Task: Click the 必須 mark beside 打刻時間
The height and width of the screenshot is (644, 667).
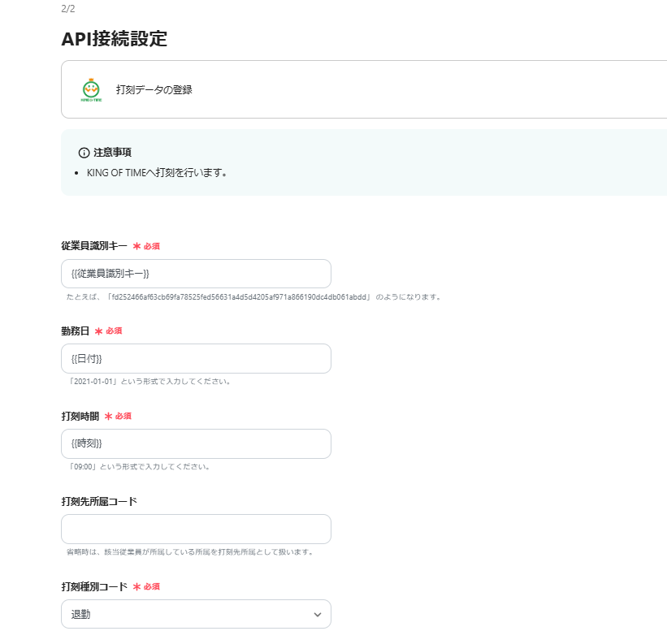Action: (118, 416)
